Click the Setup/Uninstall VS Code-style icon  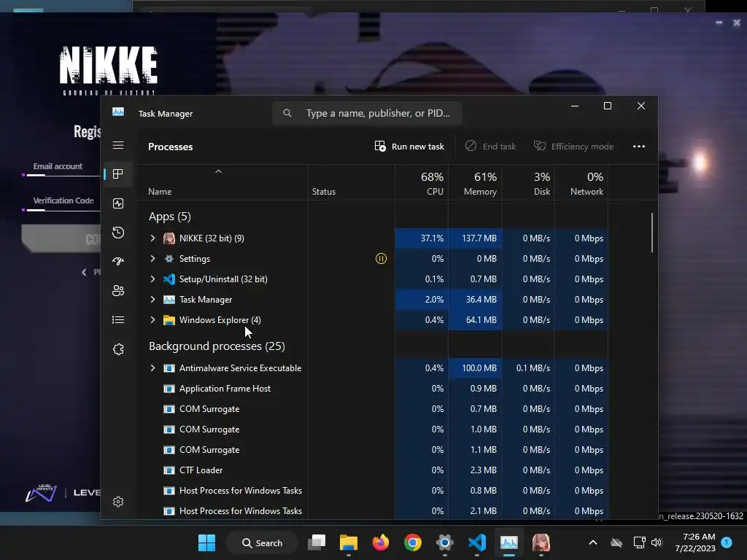click(169, 279)
